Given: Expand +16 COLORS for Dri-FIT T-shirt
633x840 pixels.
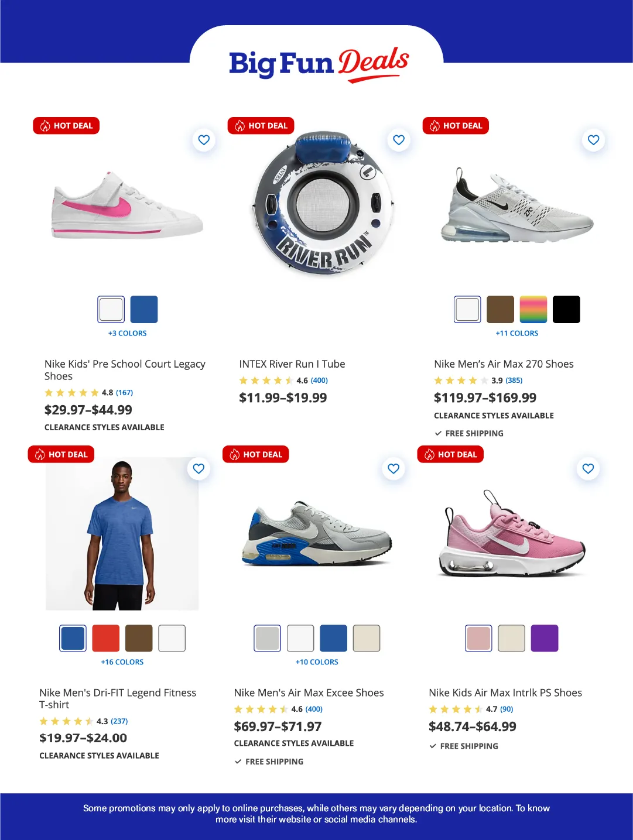Looking at the screenshot, I should pos(122,662).
